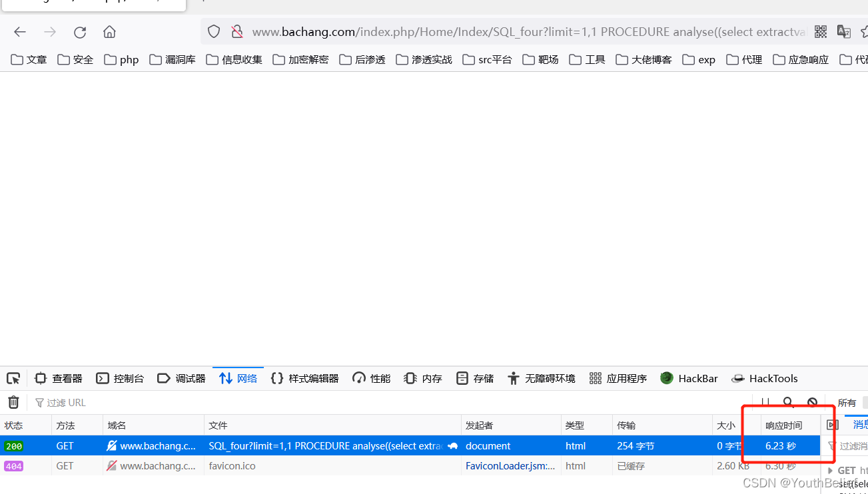Open the 靶场 bookmarks folder
Viewport: 868px width, 494px height.
(x=540, y=59)
